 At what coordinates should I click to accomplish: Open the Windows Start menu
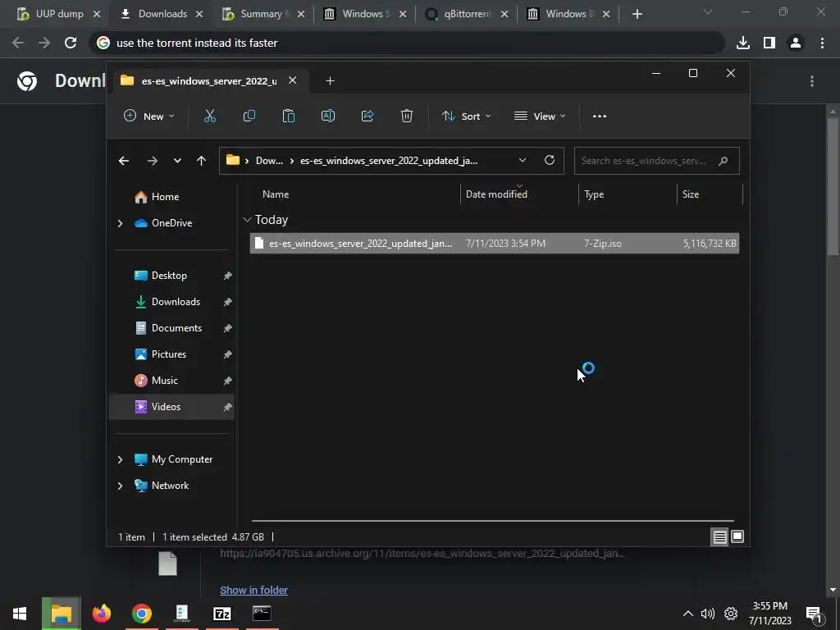[20, 614]
